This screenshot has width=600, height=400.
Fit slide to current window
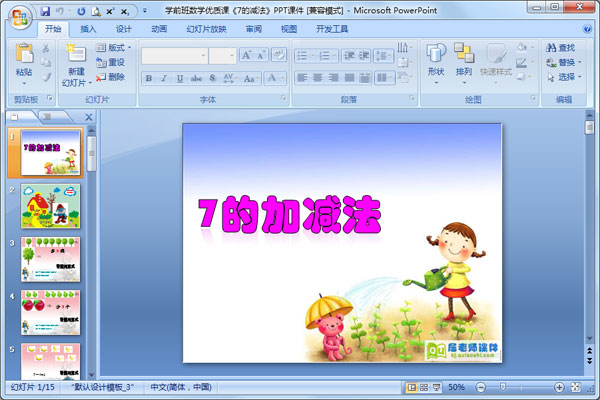(575, 387)
